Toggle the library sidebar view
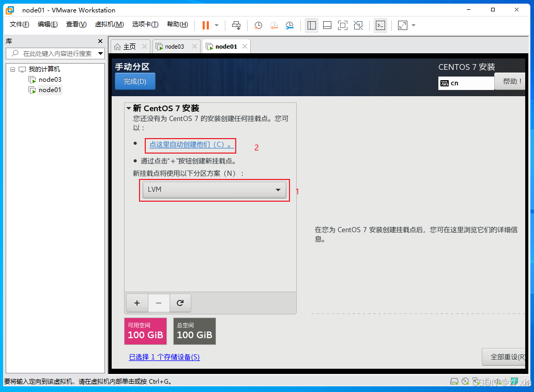The image size is (534, 392). point(312,25)
